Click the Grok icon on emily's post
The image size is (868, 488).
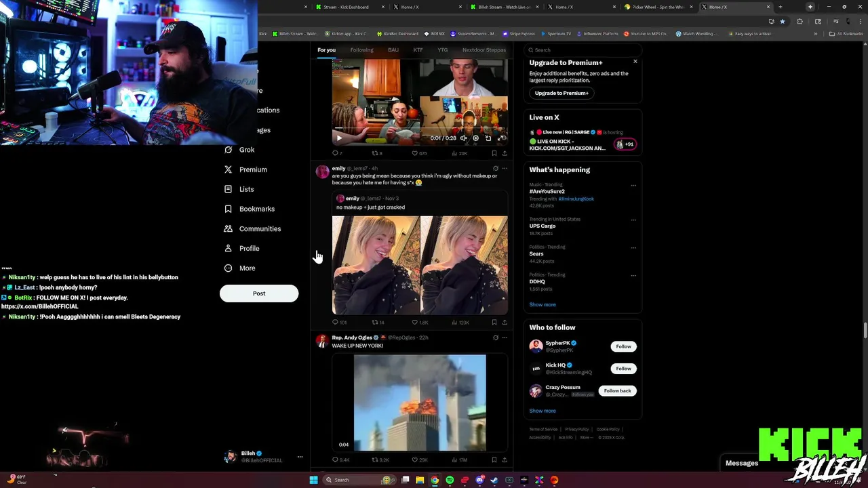(495, 168)
